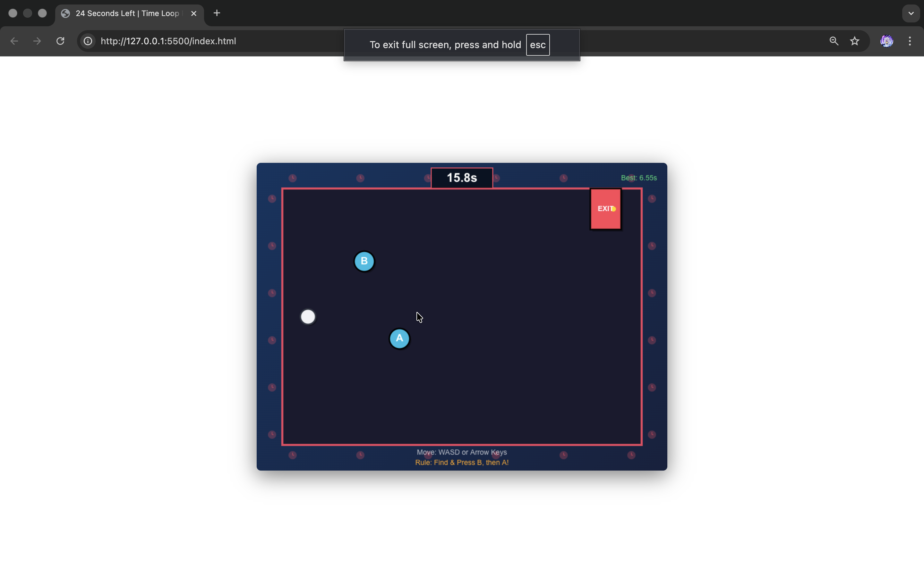Click the blue A button circle

tap(399, 339)
